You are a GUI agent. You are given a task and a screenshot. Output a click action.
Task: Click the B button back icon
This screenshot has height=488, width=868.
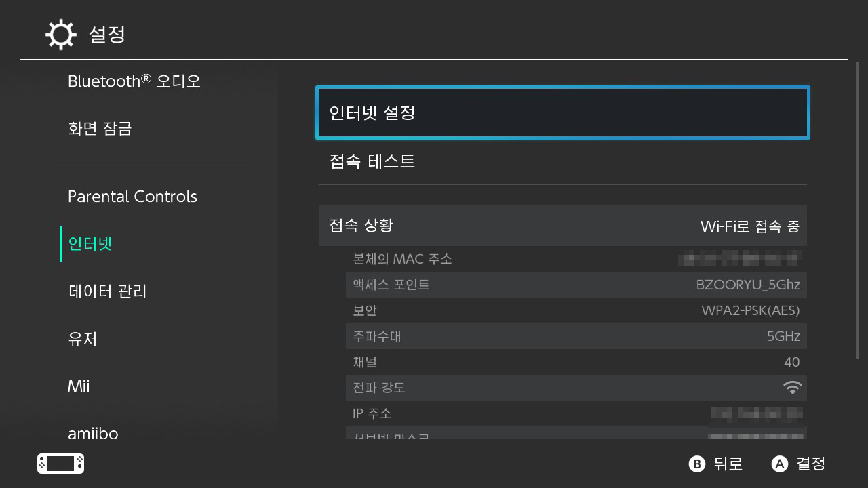tap(696, 464)
